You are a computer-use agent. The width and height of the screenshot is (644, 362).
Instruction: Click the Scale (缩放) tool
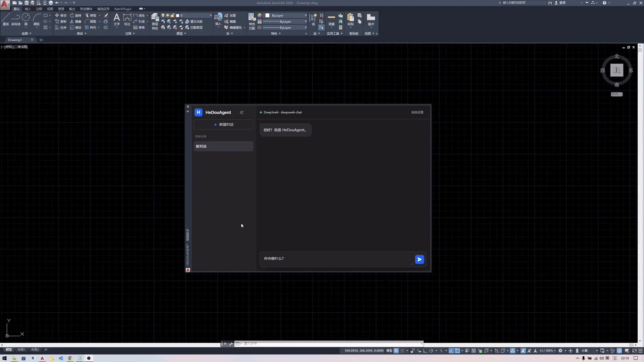(75, 27)
